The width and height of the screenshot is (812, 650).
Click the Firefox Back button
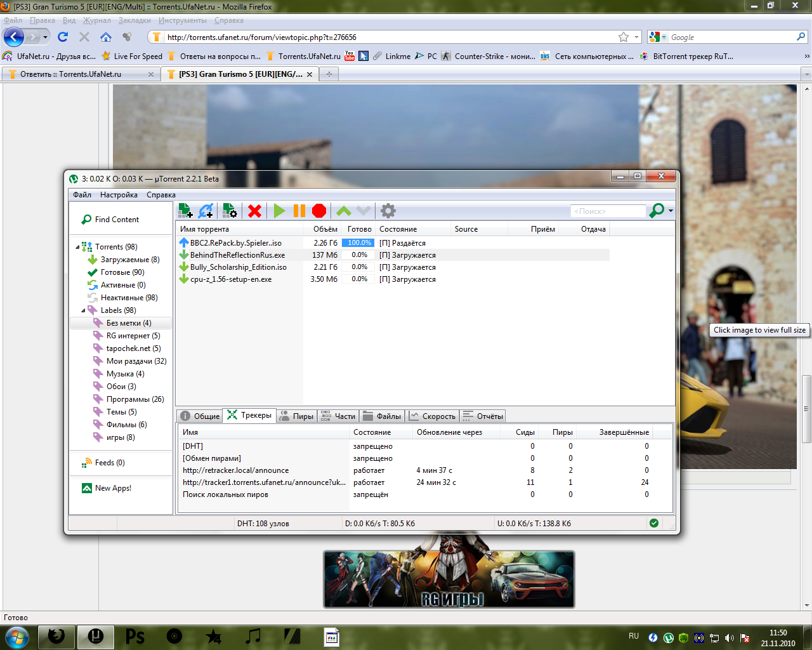(x=14, y=37)
